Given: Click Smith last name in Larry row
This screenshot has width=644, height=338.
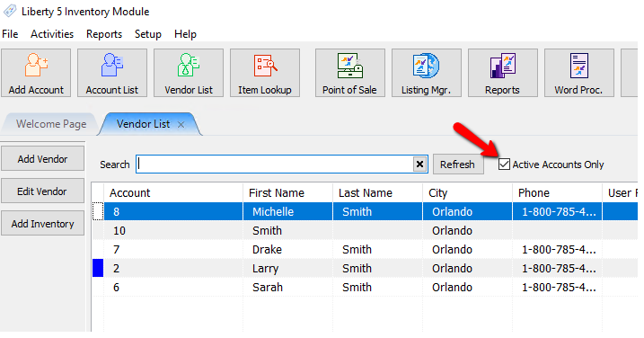Looking at the screenshot, I should [x=378, y=269].
